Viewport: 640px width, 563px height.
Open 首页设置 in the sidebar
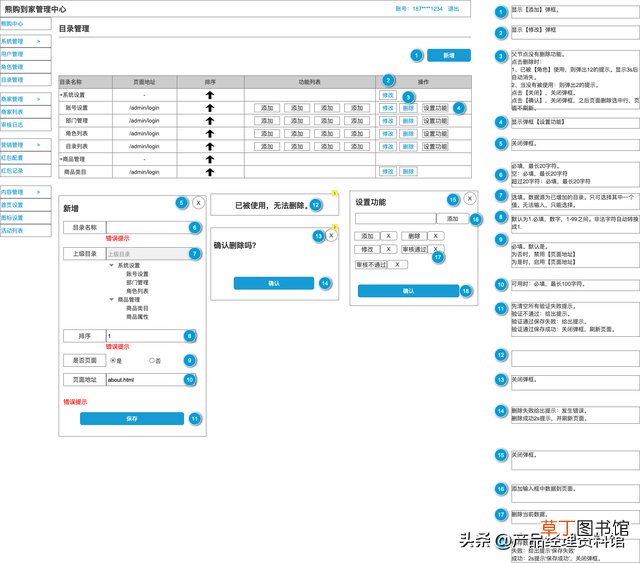pos(25,205)
